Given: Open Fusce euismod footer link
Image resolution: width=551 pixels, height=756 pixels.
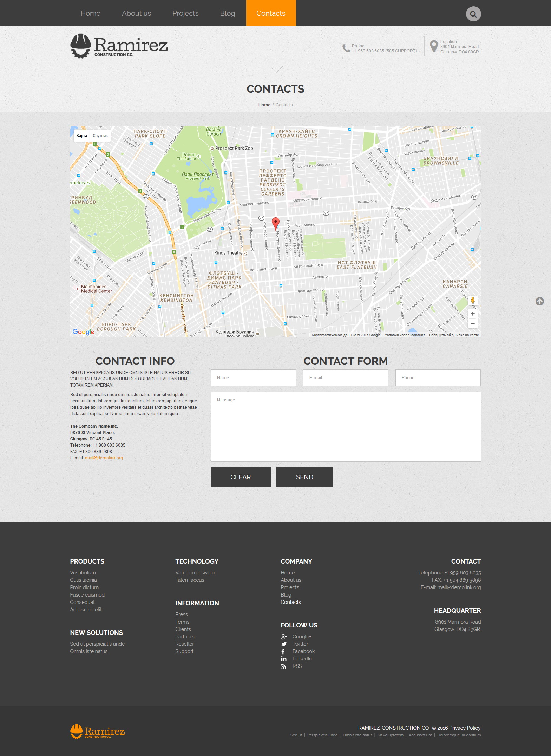Looking at the screenshot, I should pyautogui.click(x=87, y=595).
